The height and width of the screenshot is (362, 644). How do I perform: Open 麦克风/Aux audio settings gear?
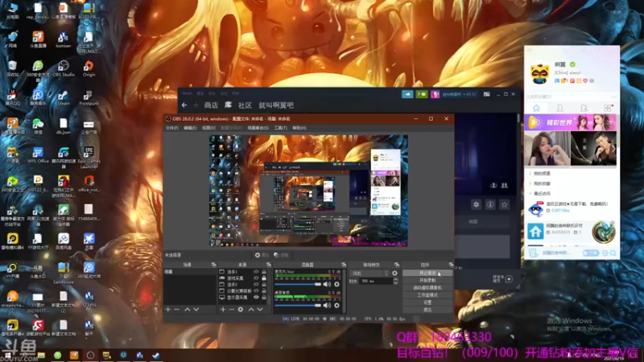pos(336,284)
